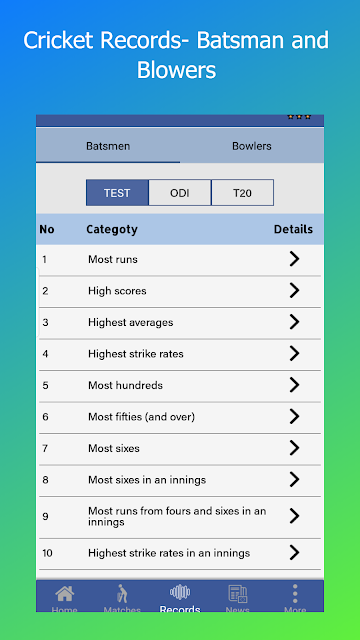The width and height of the screenshot is (360, 640).
Task: Open details arrow for Most sixes
Action: click(294, 448)
